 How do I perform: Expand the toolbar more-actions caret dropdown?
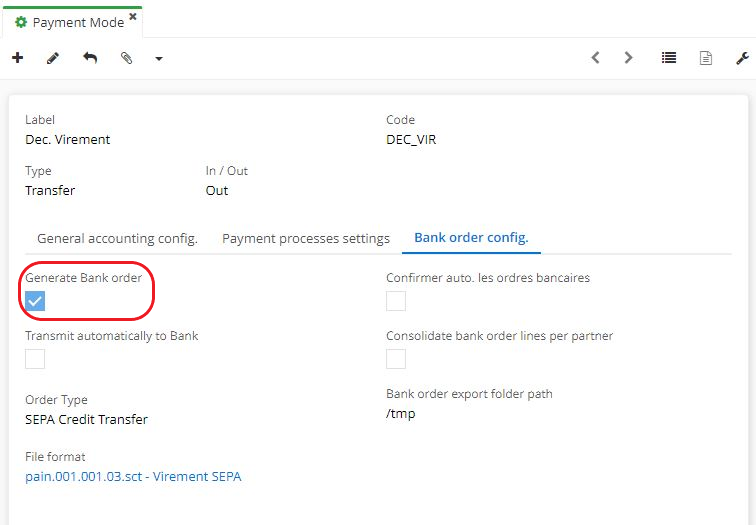pyautogui.click(x=159, y=59)
